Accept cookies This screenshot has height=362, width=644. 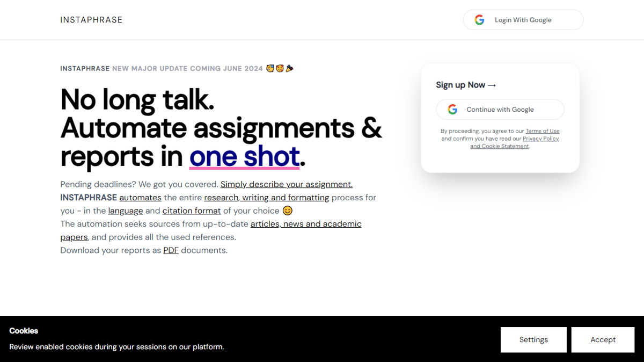point(603,340)
